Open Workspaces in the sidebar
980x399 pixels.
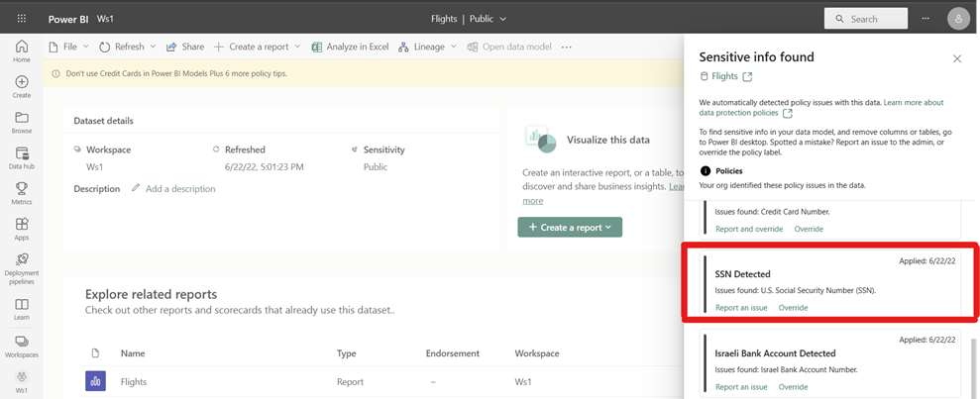[x=21, y=347]
